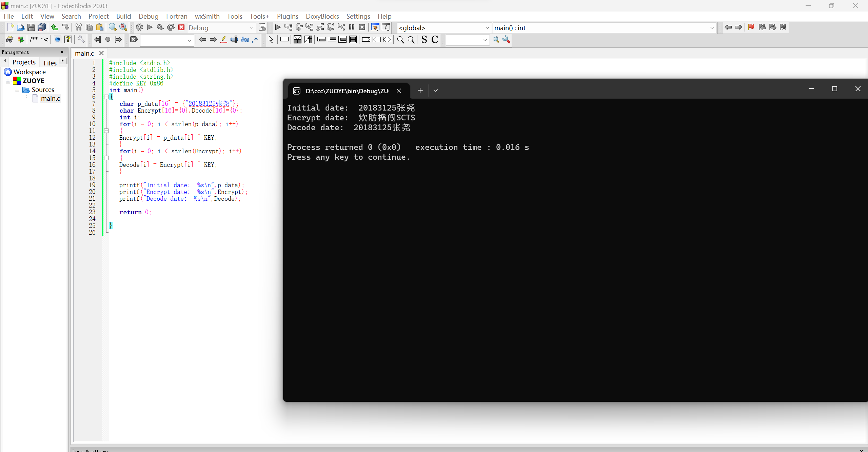Click the Zoom in magnifier icon

(x=400, y=40)
